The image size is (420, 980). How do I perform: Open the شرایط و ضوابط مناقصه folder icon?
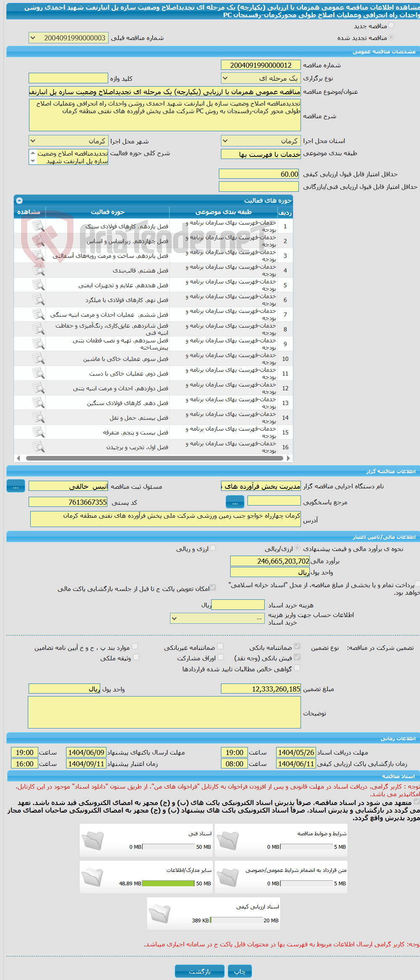228,841
